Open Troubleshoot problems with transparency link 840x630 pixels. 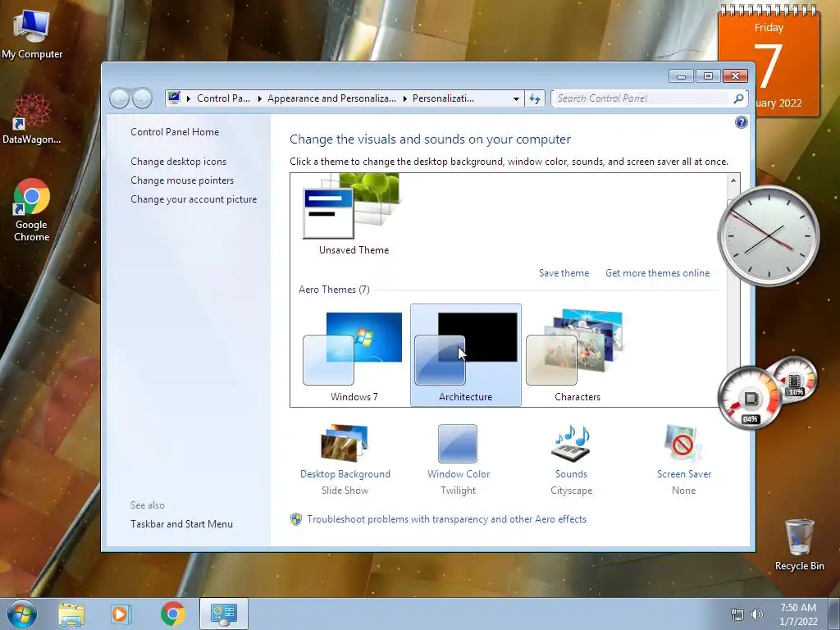pyautogui.click(x=446, y=519)
